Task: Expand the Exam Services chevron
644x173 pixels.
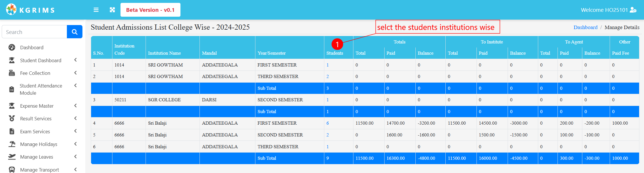Action: tap(76, 131)
